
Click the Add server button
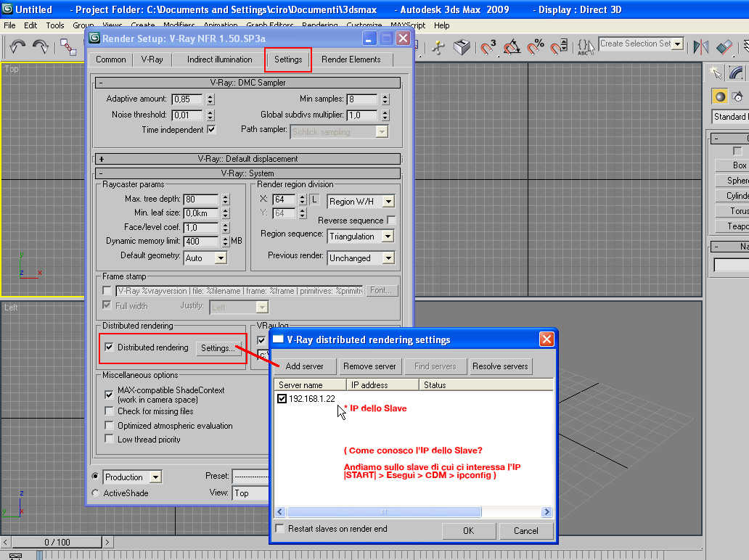coord(304,366)
